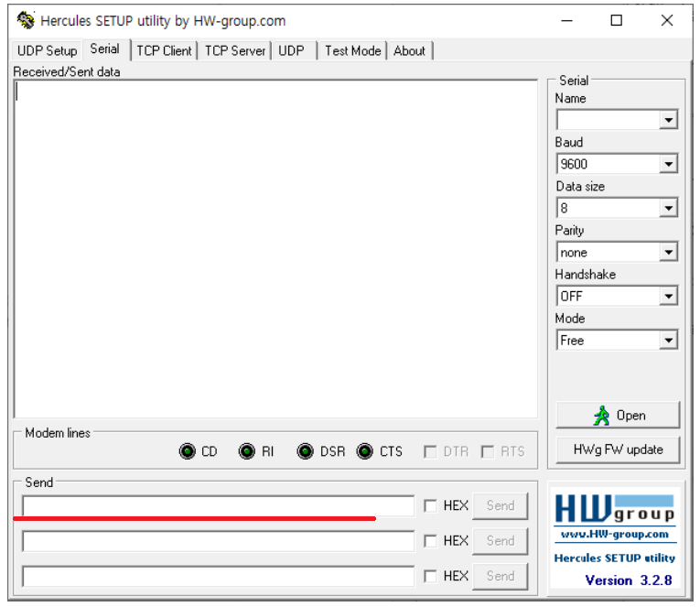Focus the third send text field
Viewport: 700px width, 607px height.
[219, 576]
